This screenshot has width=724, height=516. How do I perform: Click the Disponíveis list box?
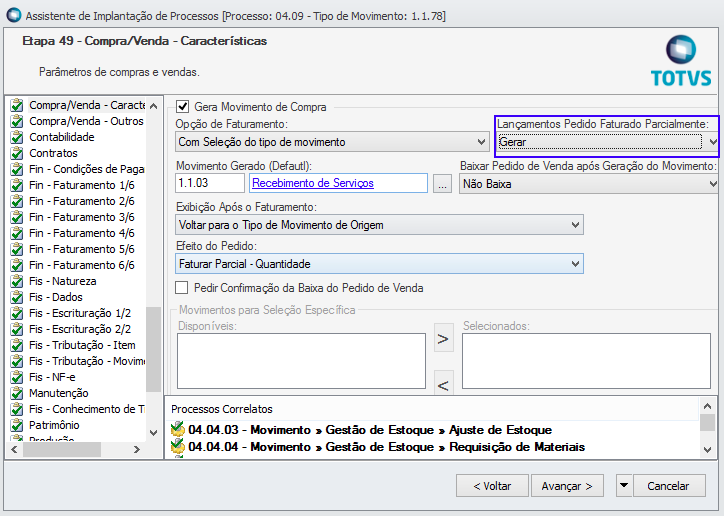[x=301, y=361]
